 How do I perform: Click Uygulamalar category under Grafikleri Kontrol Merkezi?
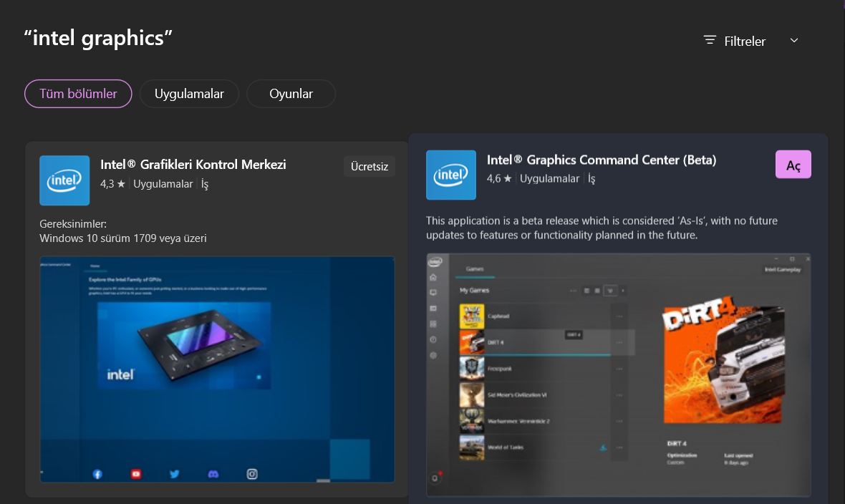[x=163, y=184]
